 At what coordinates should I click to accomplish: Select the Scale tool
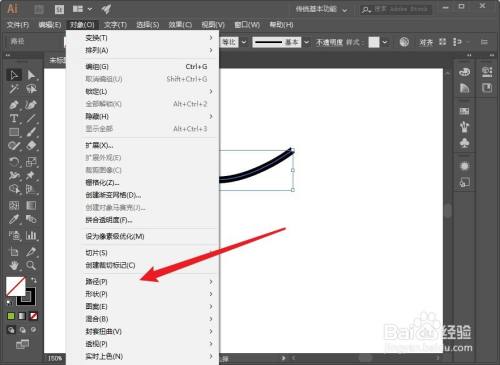[x=31, y=162]
